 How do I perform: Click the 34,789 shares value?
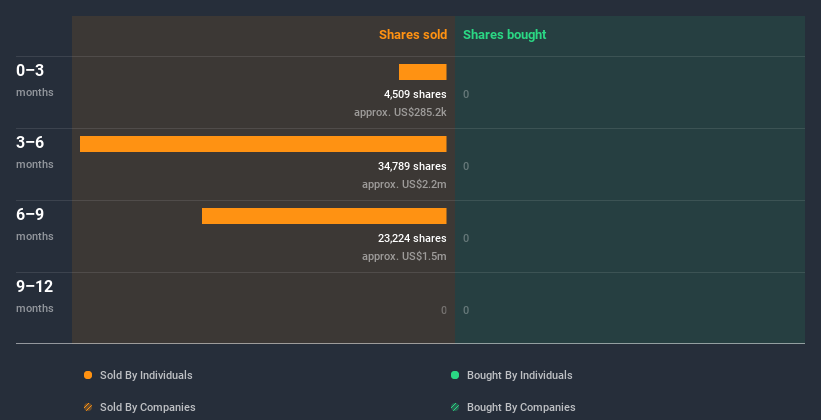click(413, 166)
